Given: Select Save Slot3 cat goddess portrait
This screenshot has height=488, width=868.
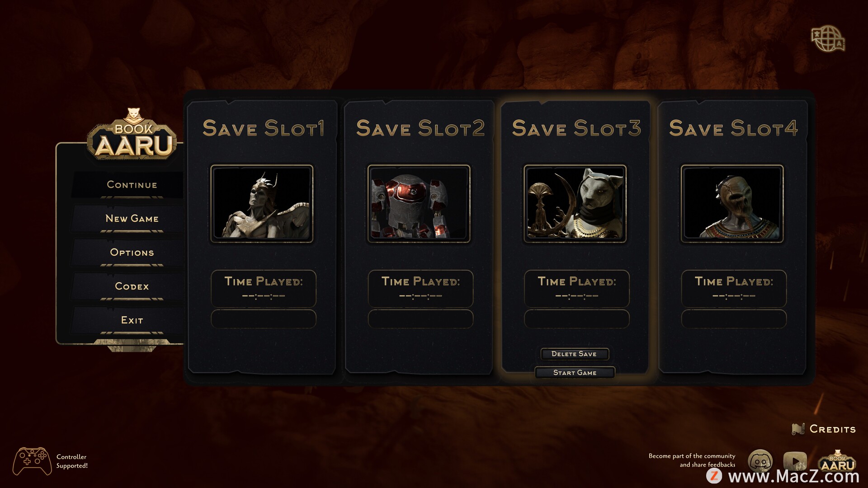Looking at the screenshot, I should point(575,204).
